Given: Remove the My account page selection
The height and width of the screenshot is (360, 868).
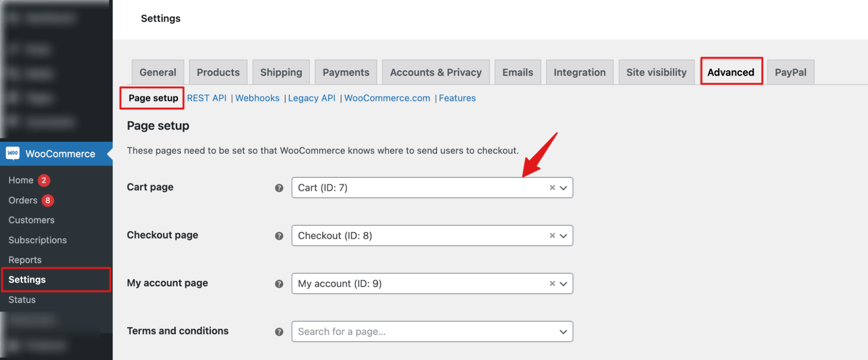Looking at the screenshot, I should (552, 283).
